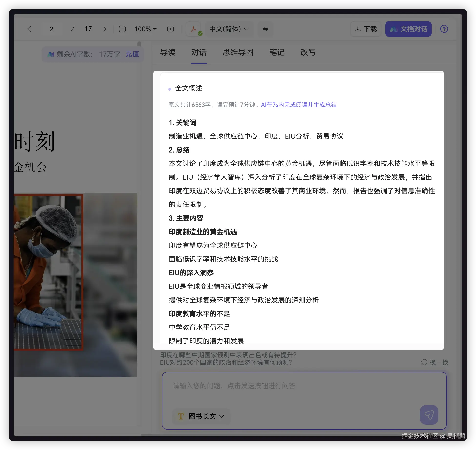Click the send message paper plane button
Viewport: 476px width, 450px height.
(x=429, y=415)
